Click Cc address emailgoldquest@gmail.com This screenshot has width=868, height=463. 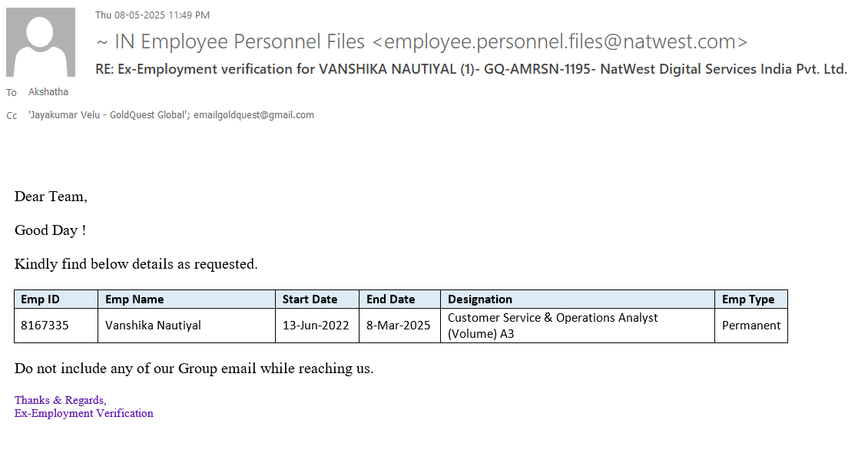coord(254,115)
